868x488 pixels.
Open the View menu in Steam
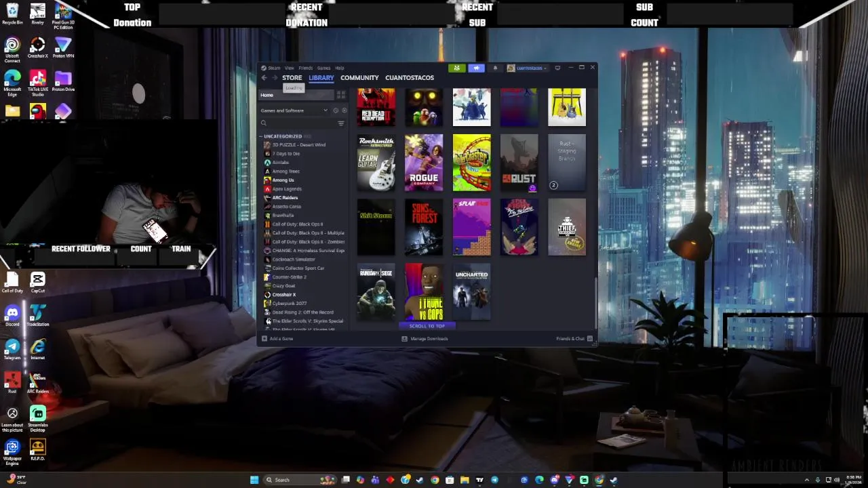[x=290, y=68]
